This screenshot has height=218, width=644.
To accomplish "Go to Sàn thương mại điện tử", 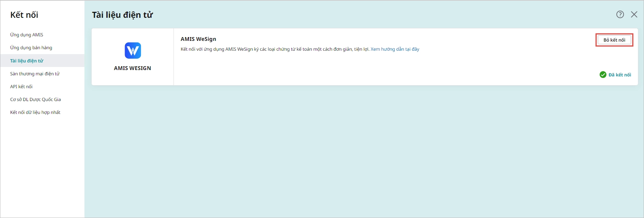I will tap(42, 73).
